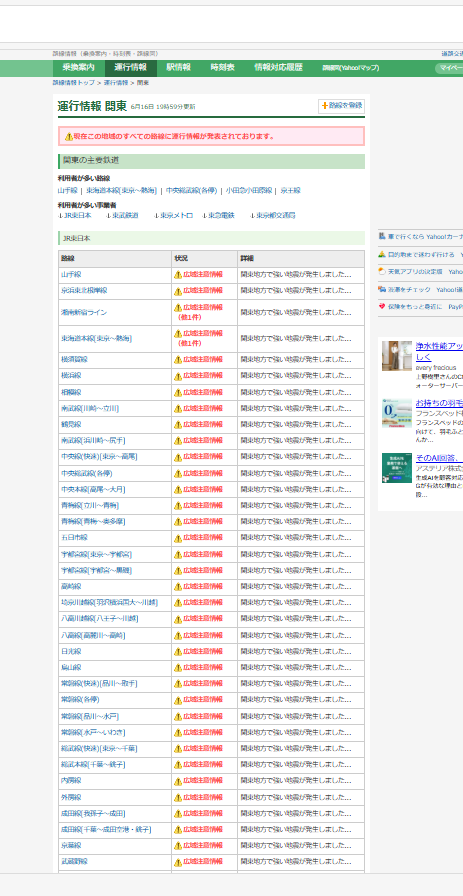Click the warning icon in 高崎線 row

point(178,587)
